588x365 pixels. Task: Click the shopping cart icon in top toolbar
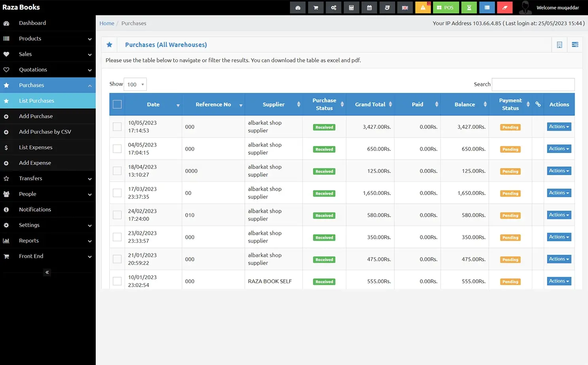(316, 8)
